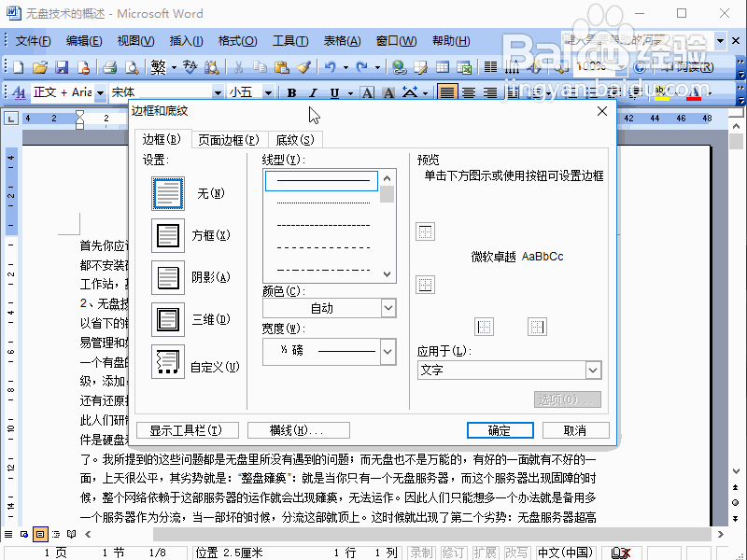
Task: Click line style list scroll down arrow
Action: coord(387,274)
